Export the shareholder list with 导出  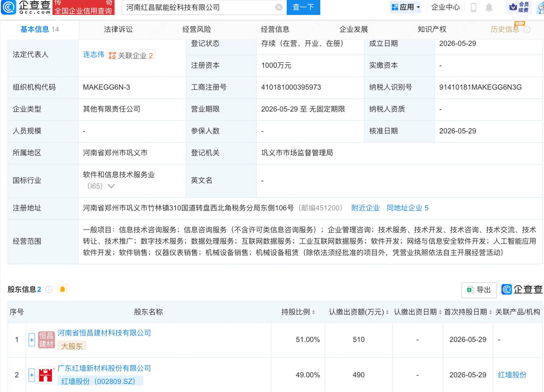(x=479, y=290)
